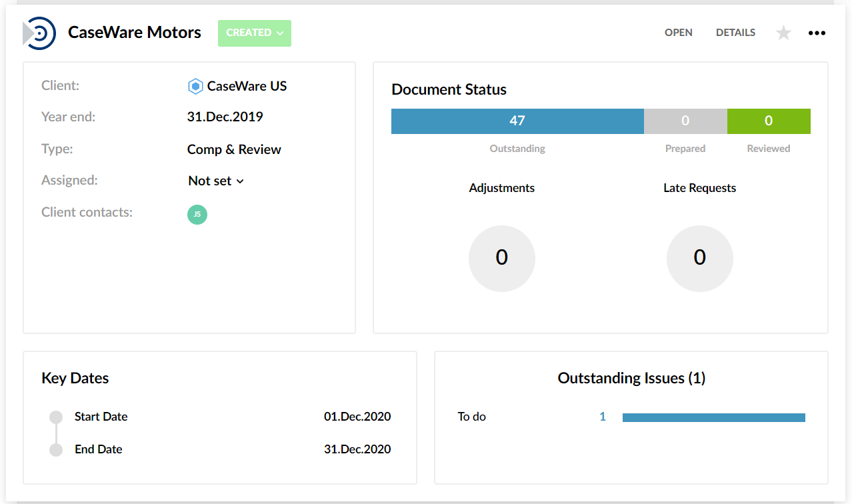Open the CaseWare US client link
This screenshot has height=504, width=852.
pyautogui.click(x=247, y=86)
